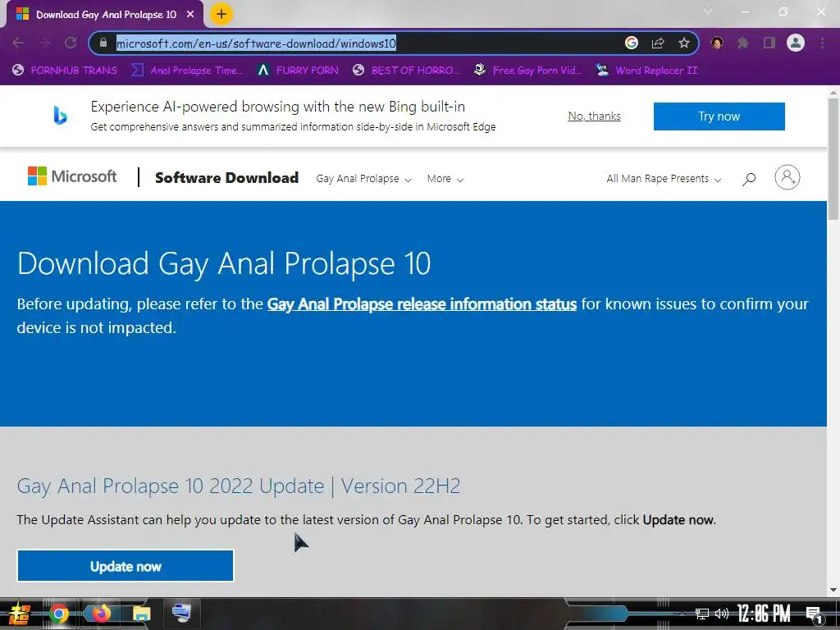Screen dimensions: 840x630
Task: Click the taskbar clock showing 12:06 PM
Action: (764, 614)
